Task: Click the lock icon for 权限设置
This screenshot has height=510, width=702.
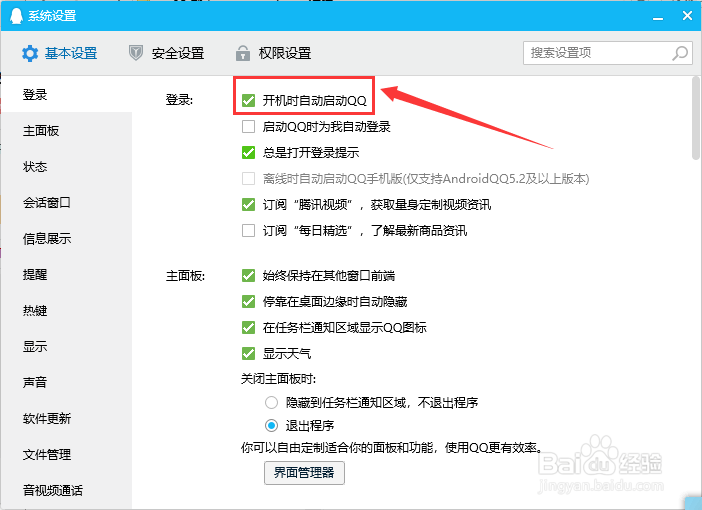Action: (x=243, y=53)
